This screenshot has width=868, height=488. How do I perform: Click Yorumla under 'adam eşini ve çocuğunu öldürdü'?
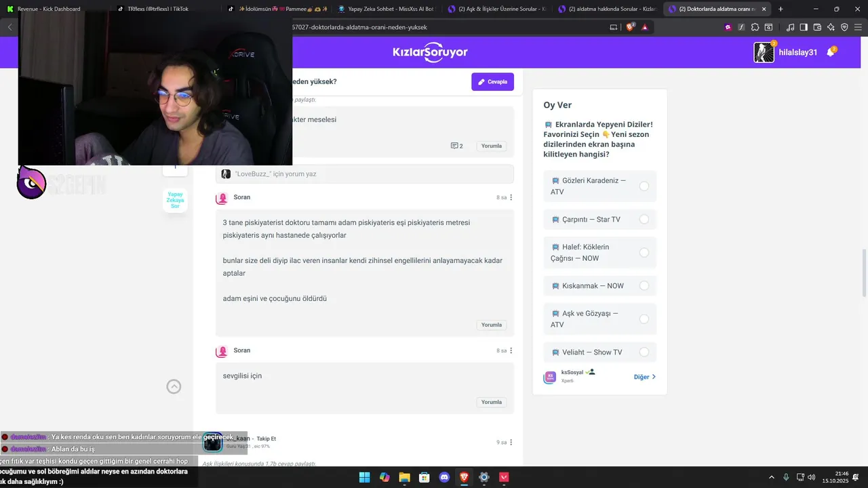pos(492,325)
